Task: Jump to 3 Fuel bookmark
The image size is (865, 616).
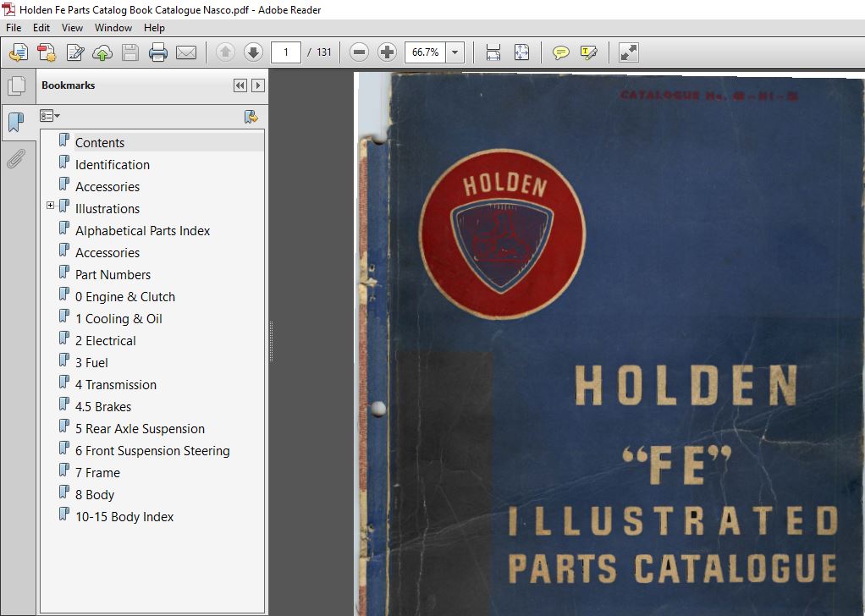Action: pos(91,364)
